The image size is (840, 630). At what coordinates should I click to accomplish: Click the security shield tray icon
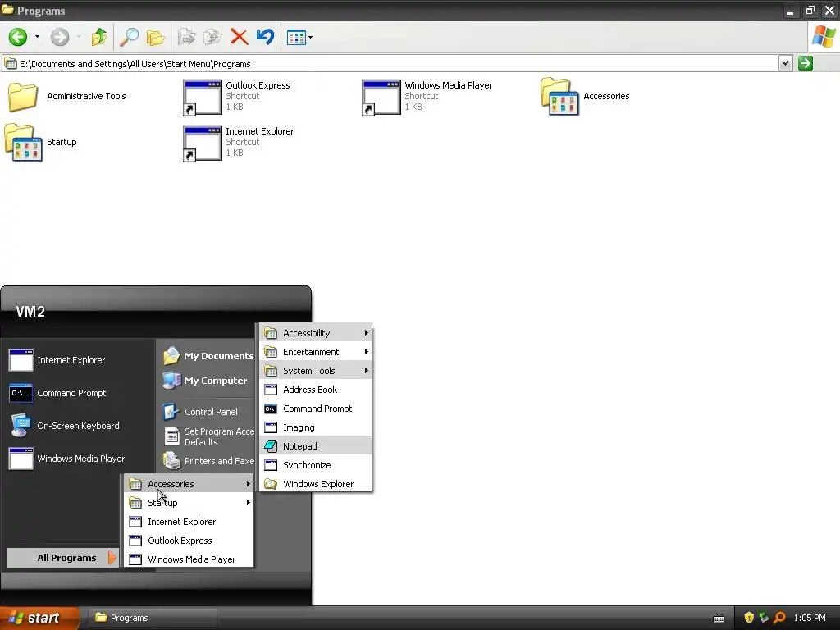pyautogui.click(x=748, y=618)
